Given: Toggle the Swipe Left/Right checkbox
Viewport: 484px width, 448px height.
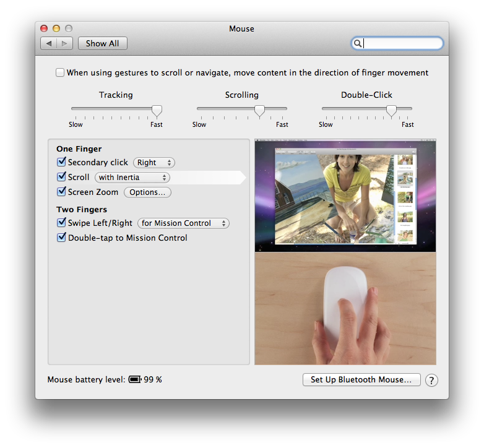Looking at the screenshot, I should tap(61, 223).
